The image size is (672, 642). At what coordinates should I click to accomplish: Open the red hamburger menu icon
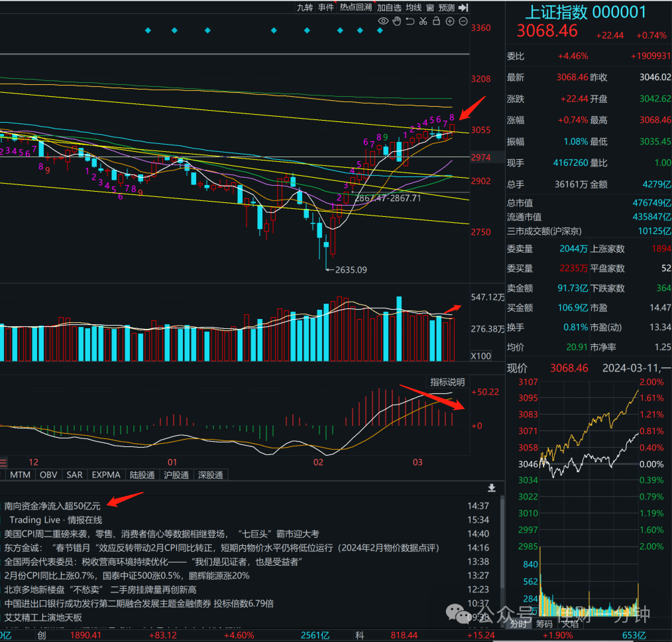(3, 462)
